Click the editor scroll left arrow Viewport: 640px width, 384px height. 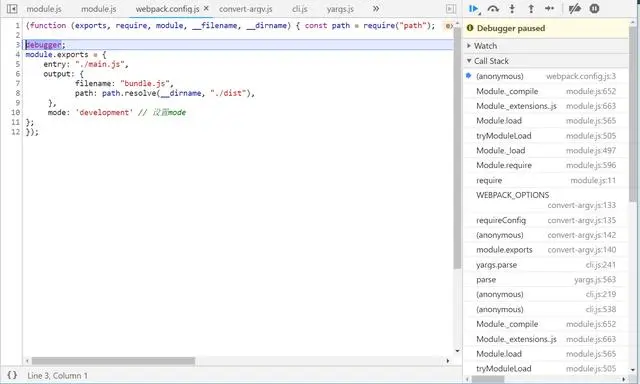[27, 361]
